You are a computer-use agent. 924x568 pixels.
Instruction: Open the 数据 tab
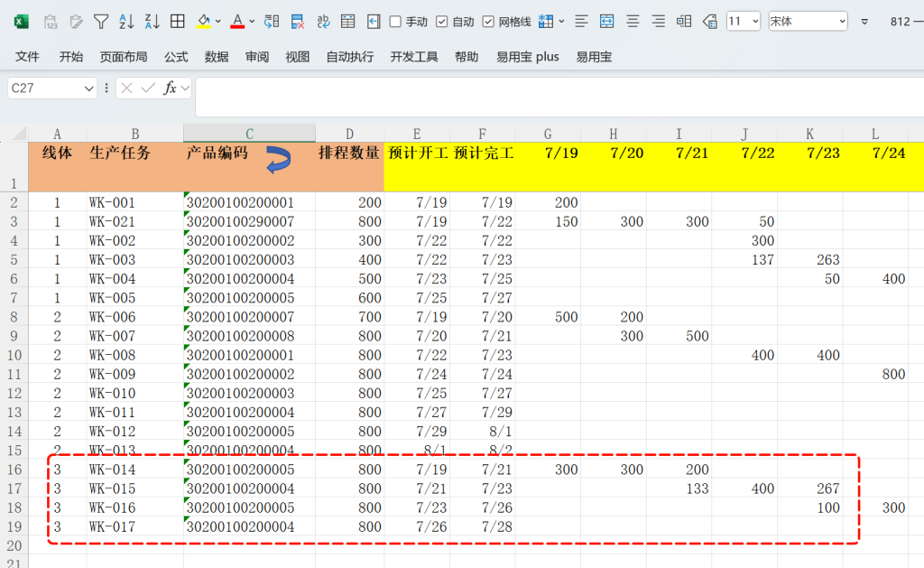[217, 57]
